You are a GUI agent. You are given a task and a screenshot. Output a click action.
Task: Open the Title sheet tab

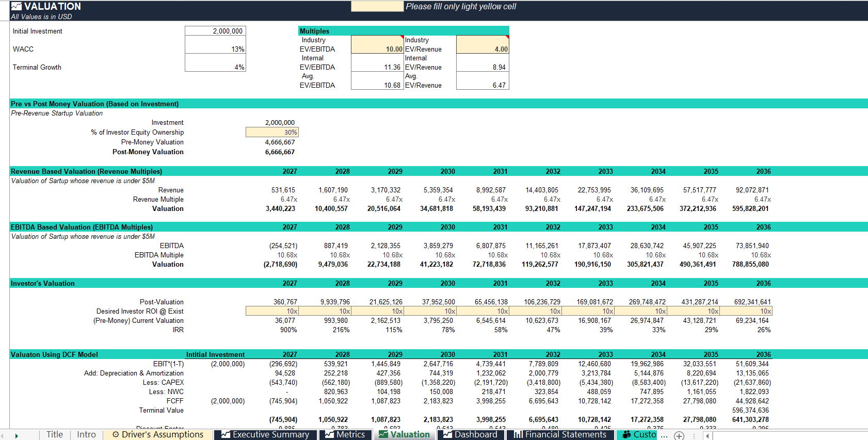54,435
